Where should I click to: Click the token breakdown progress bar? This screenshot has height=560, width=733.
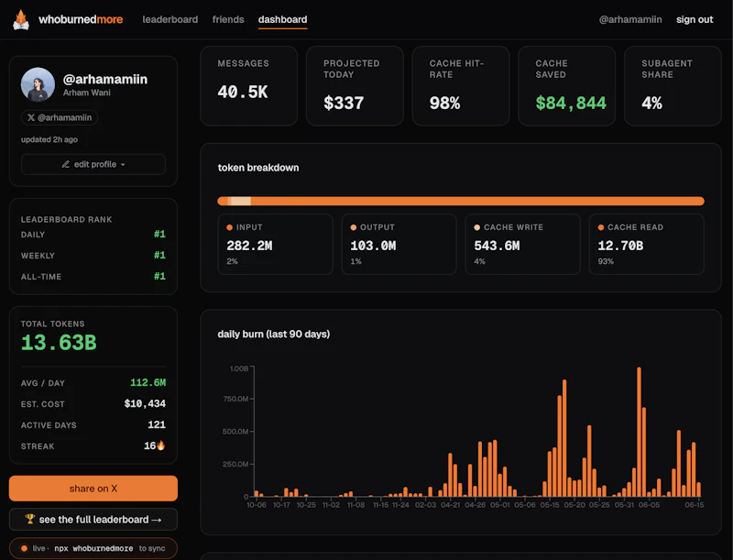tap(461, 201)
